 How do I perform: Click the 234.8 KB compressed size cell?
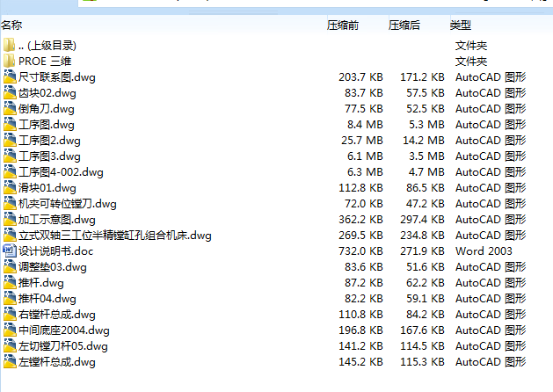422,236
